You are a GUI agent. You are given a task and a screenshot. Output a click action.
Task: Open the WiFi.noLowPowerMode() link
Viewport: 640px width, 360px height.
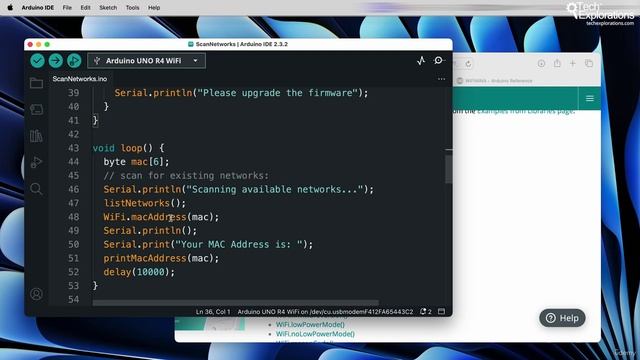pos(315,334)
